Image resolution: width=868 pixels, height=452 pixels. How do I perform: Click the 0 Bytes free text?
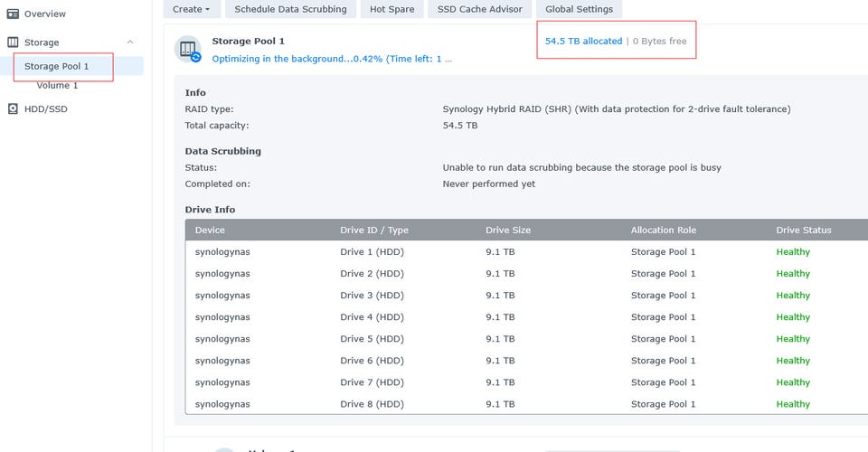pos(659,41)
